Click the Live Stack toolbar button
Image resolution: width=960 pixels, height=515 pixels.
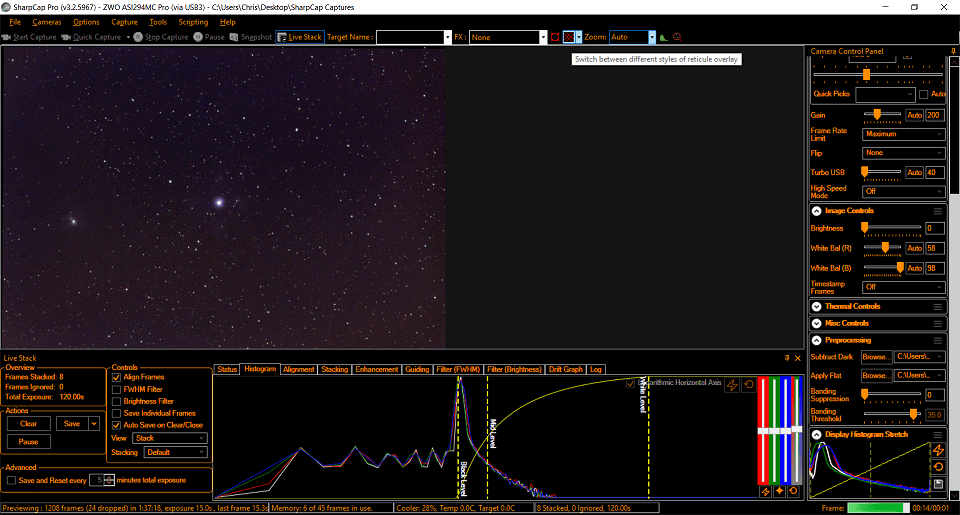[299, 37]
